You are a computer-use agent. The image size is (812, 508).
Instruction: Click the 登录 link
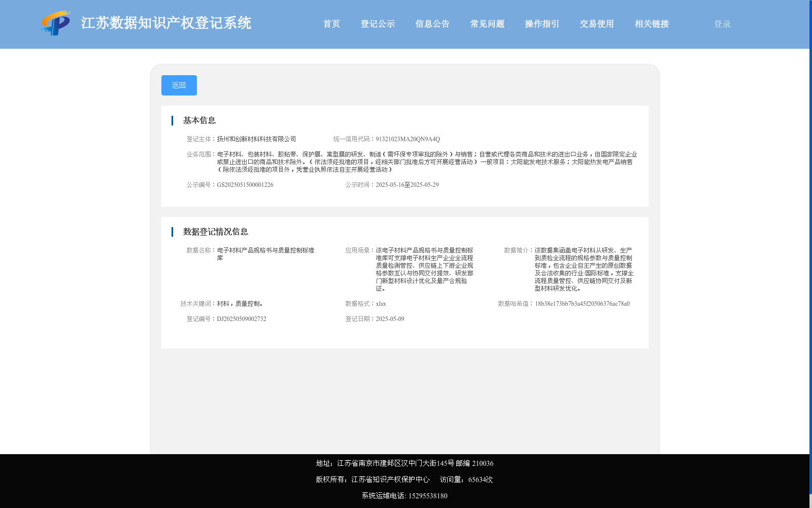[722, 24]
